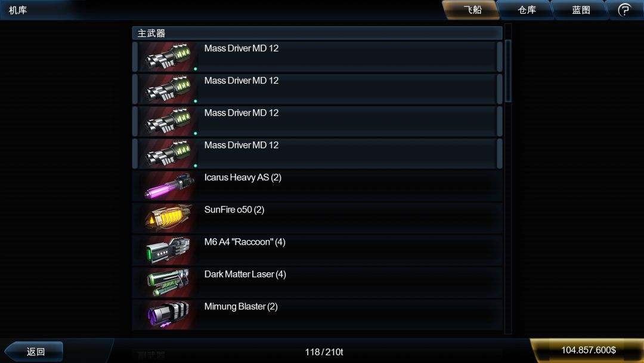Screen dimensions: 644x363
Task: Click the 104.857.600$ credits display
Action: [x=588, y=350]
